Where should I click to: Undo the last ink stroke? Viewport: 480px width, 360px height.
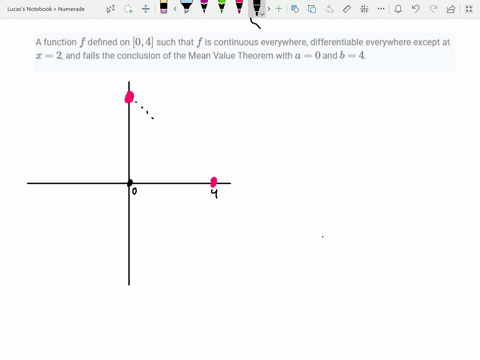[415, 9]
